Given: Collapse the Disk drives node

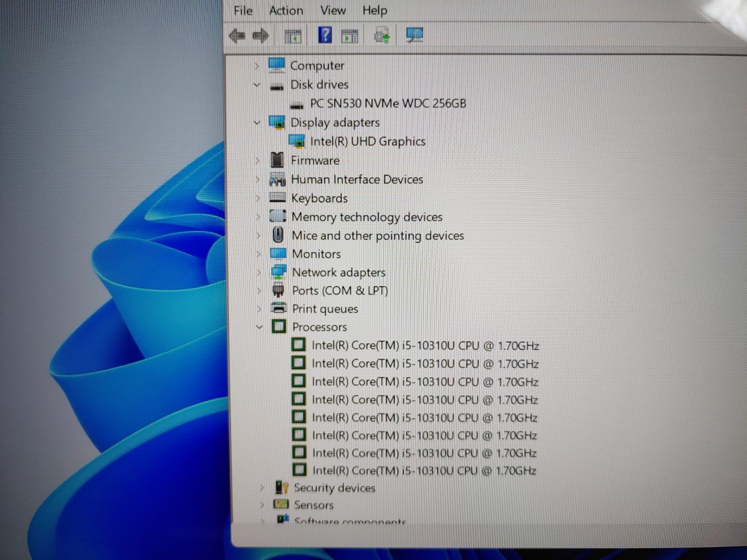Looking at the screenshot, I should [257, 85].
